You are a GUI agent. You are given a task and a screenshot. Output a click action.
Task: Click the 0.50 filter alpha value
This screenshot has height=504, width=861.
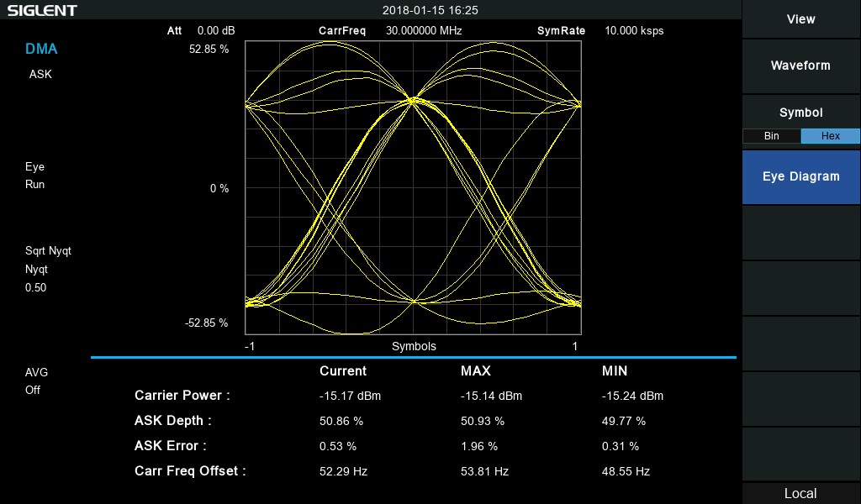click(x=35, y=287)
